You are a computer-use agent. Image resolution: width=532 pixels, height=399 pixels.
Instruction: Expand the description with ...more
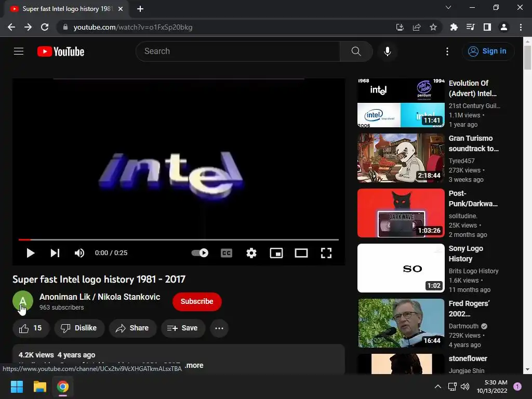coord(194,365)
